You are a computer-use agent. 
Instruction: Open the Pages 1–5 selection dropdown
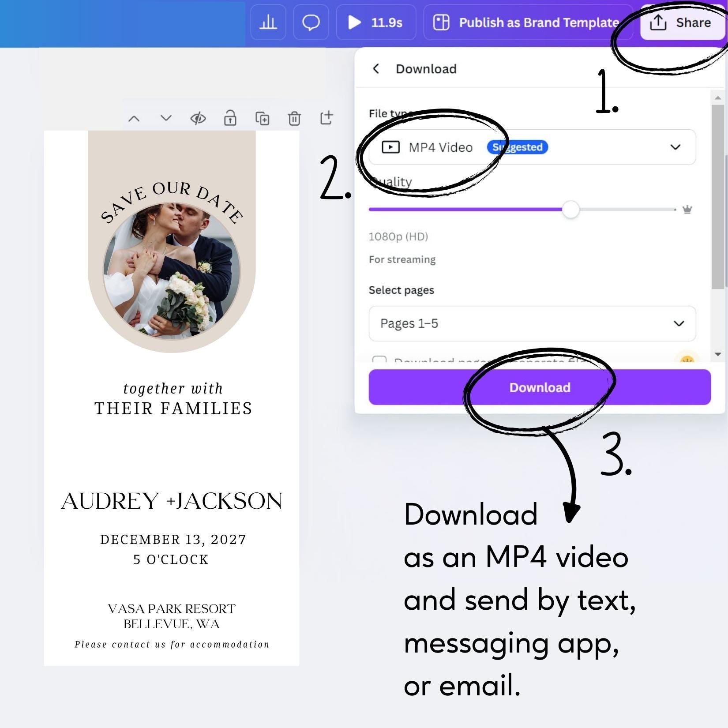click(679, 323)
